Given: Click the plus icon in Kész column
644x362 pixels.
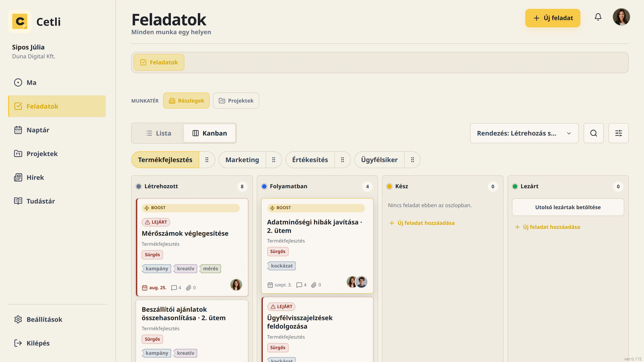Looking at the screenshot, I should [x=392, y=223].
